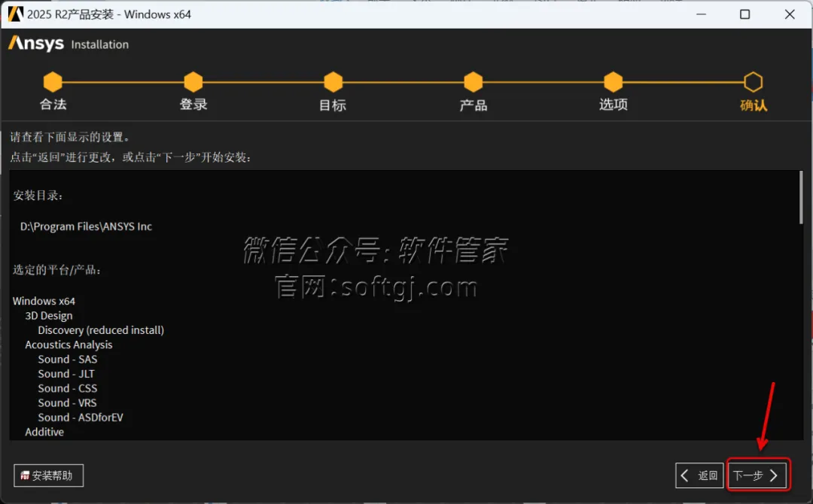Screen dimensions: 813x504
Task: Select the 确认 step label
Action: pyautogui.click(x=754, y=105)
